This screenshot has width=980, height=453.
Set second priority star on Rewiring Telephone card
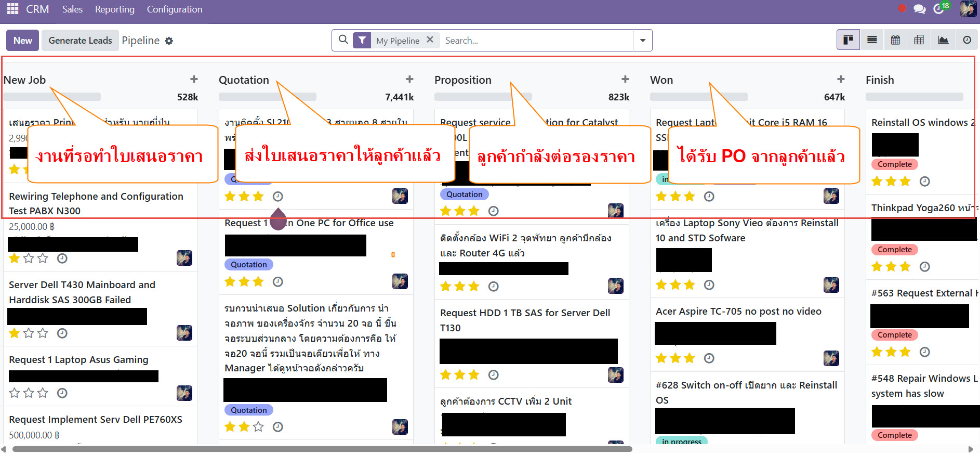point(29,258)
